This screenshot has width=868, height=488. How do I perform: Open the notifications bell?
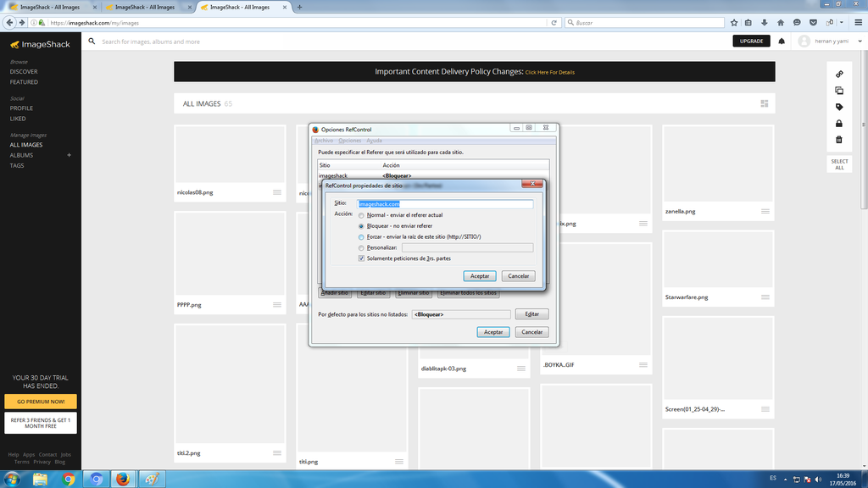coord(782,42)
